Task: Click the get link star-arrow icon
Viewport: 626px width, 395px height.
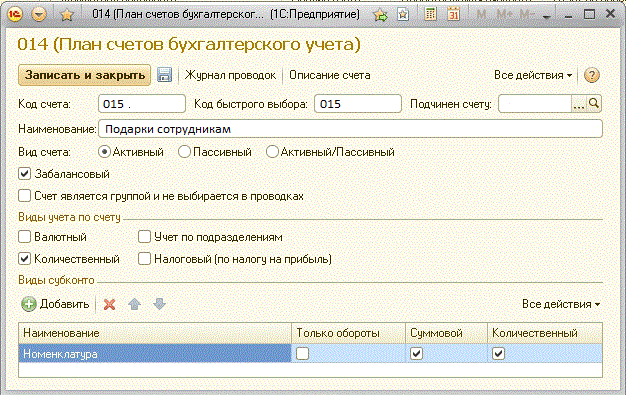Action: click(380, 15)
